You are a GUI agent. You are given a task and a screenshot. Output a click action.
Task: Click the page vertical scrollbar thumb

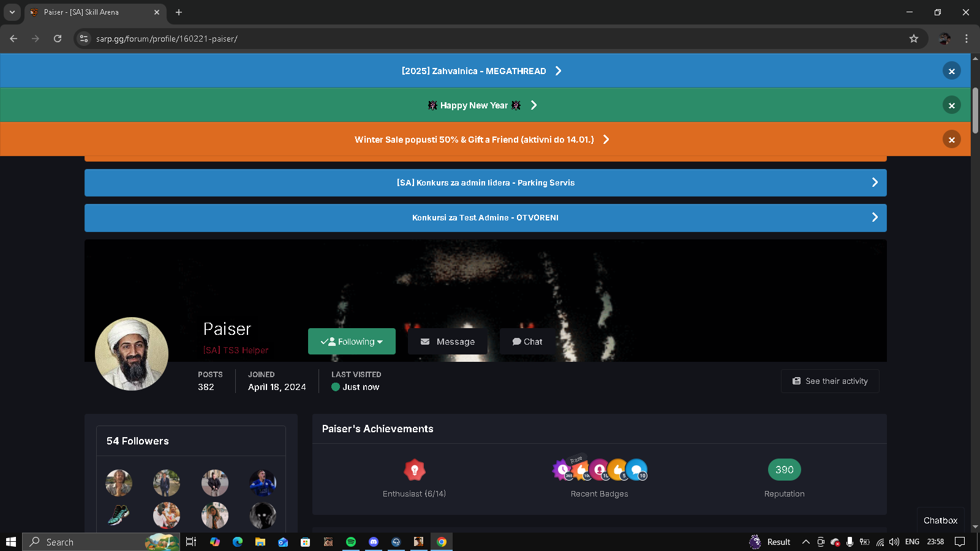[x=975, y=110]
